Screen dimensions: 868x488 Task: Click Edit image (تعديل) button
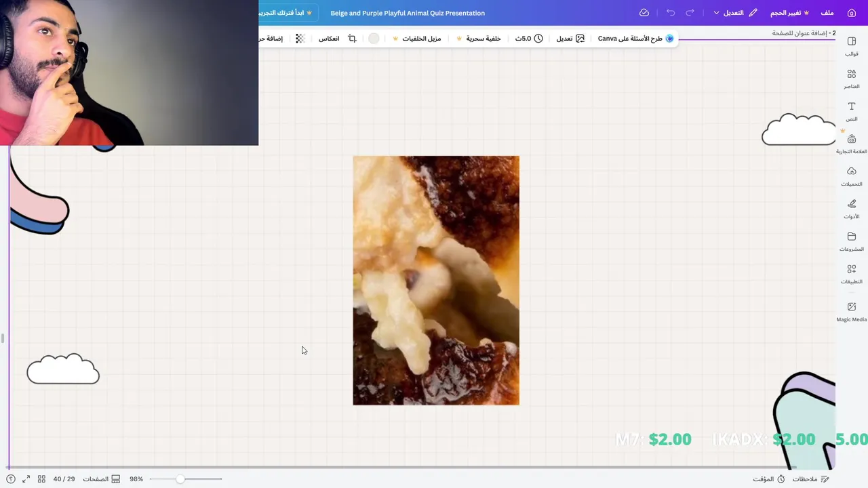(x=570, y=39)
